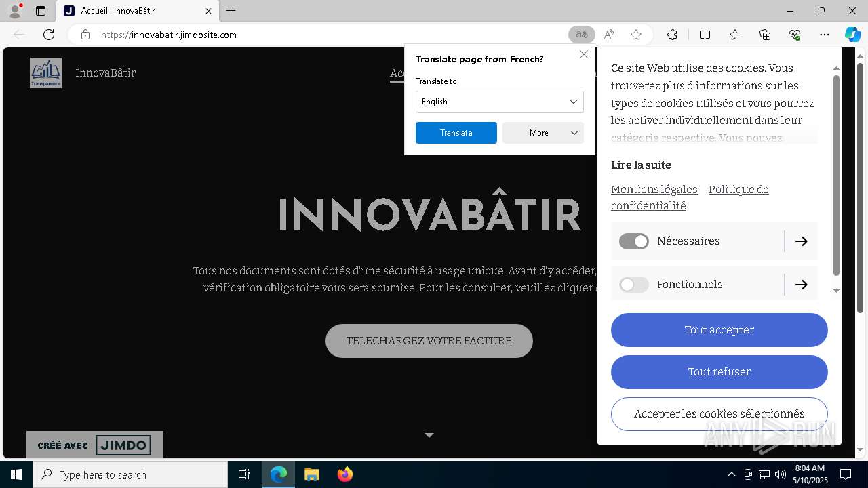Expand the Translate to language dropdown
The height and width of the screenshot is (488, 868).
pos(500,102)
